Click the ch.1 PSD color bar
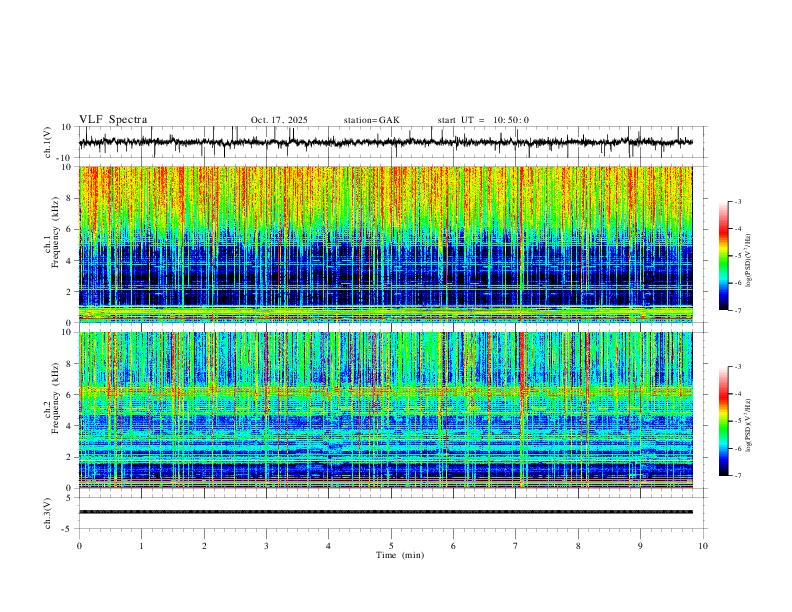 [723, 256]
